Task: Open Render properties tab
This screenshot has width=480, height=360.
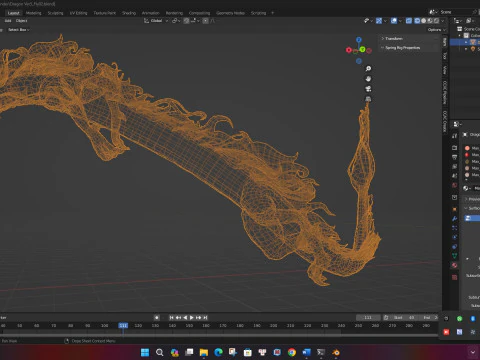Action: tap(455, 147)
